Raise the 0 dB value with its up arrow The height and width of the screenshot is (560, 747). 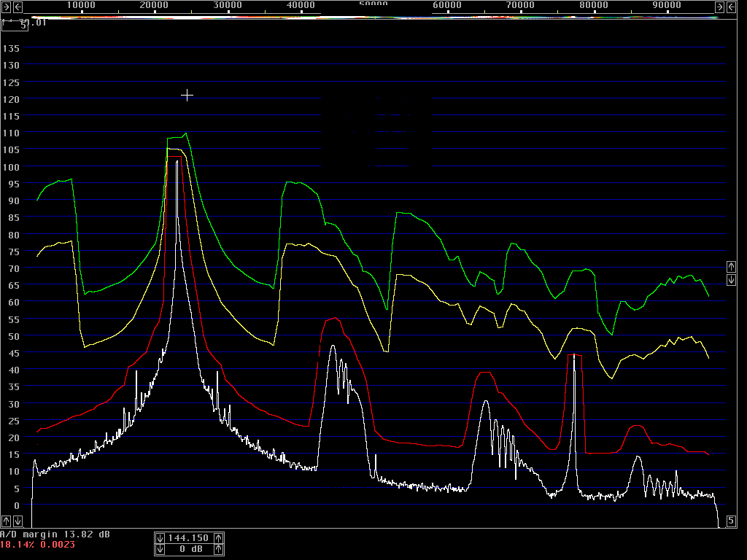[x=218, y=550]
